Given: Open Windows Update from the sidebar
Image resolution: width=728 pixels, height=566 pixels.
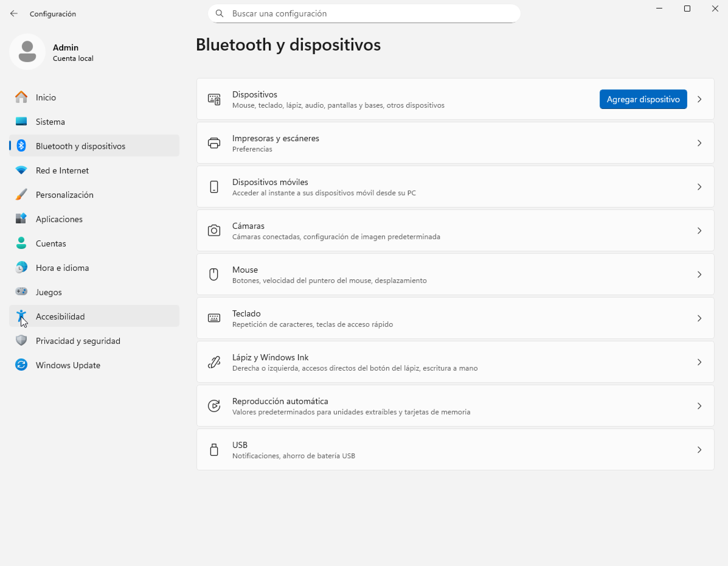Looking at the screenshot, I should 94,365.
